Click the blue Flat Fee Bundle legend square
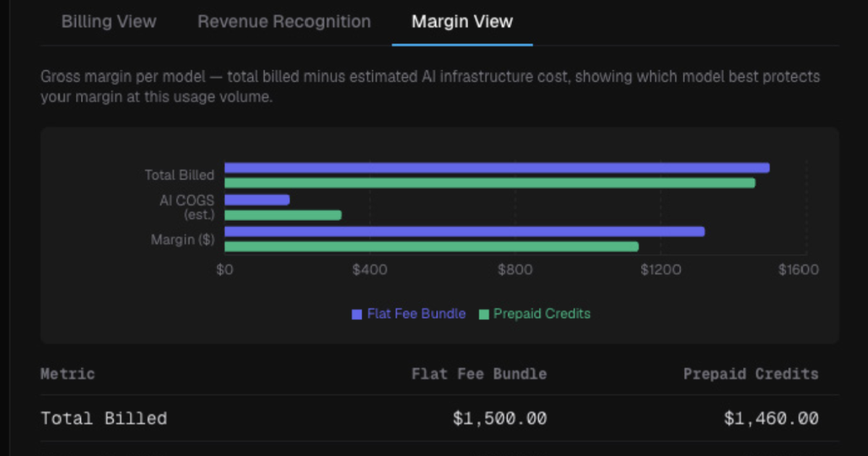Screen dimensions: 868x456 pyautogui.click(x=357, y=314)
